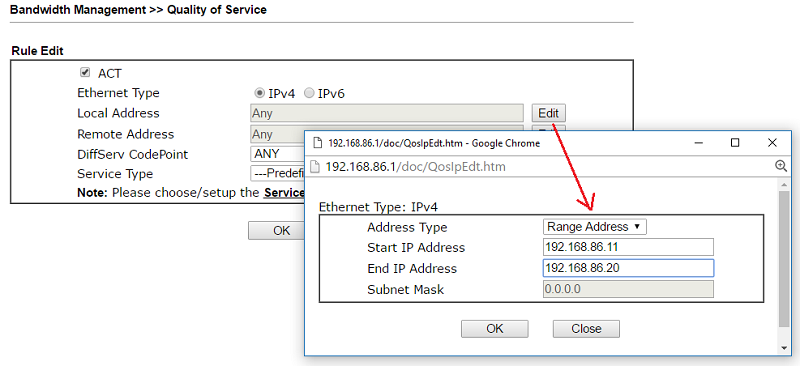Click the Start IP Address field
The height and width of the screenshot is (366, 800).
628,248
